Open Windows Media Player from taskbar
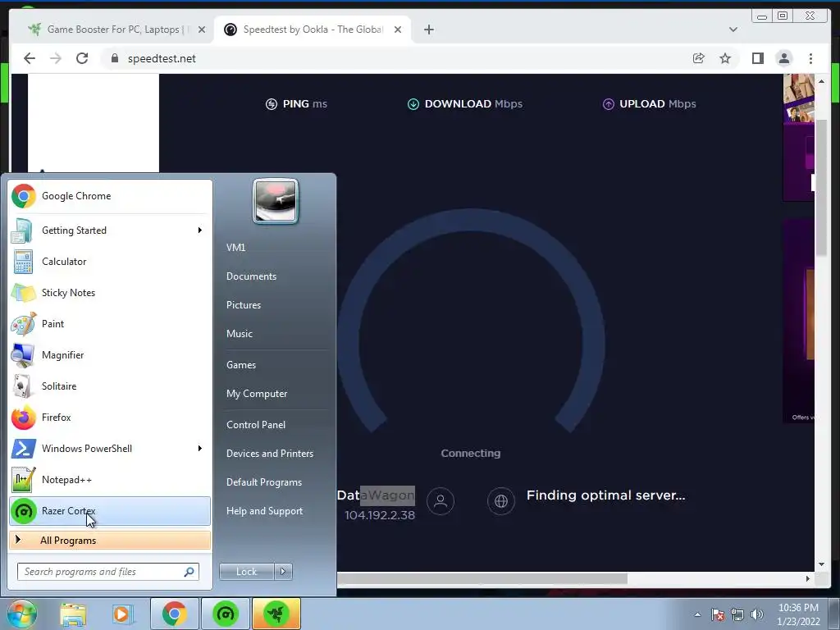Image resolution: width=840 pixels, height=630 pixels. [121, 614]
